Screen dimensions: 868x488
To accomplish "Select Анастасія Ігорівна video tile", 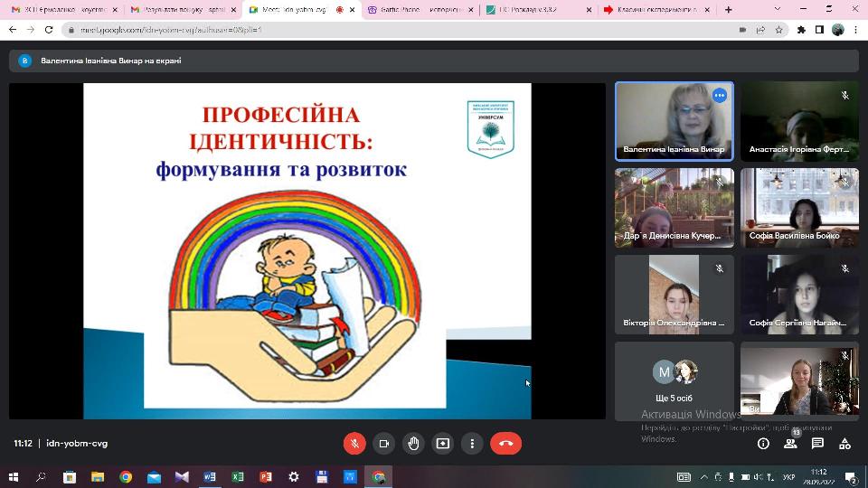I will tap(799, 122).
